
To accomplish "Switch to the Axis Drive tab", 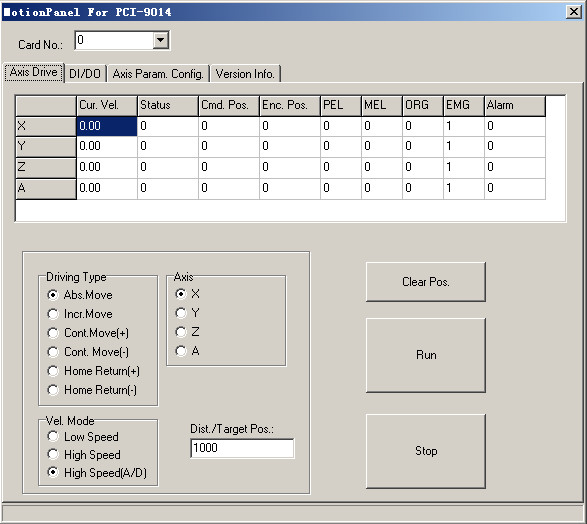I will click(34, 72).
